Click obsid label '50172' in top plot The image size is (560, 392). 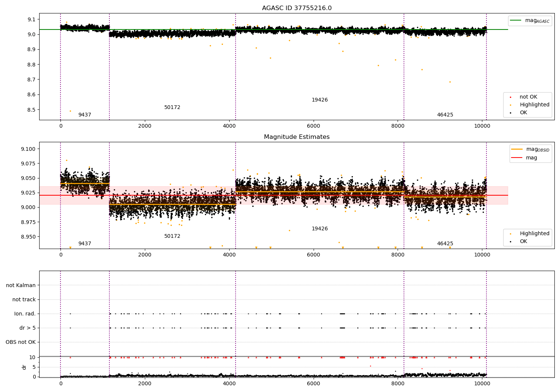tap(172, 108)
